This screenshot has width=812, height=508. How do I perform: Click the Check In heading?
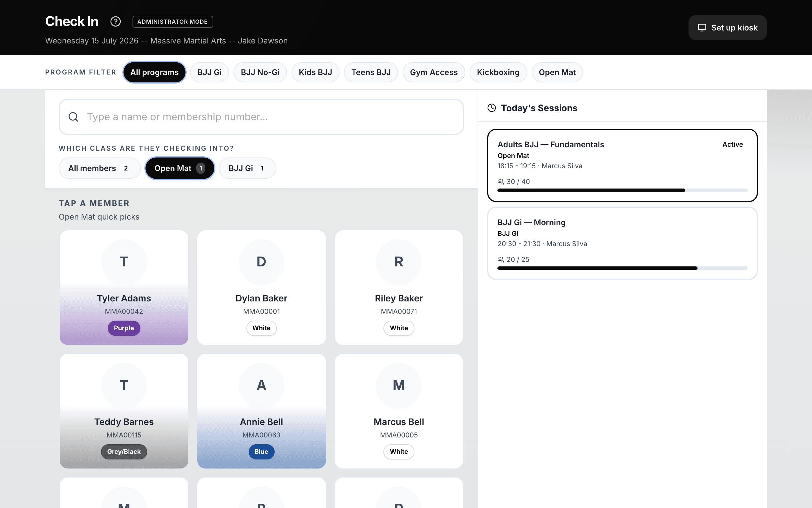tap(71, 21)
